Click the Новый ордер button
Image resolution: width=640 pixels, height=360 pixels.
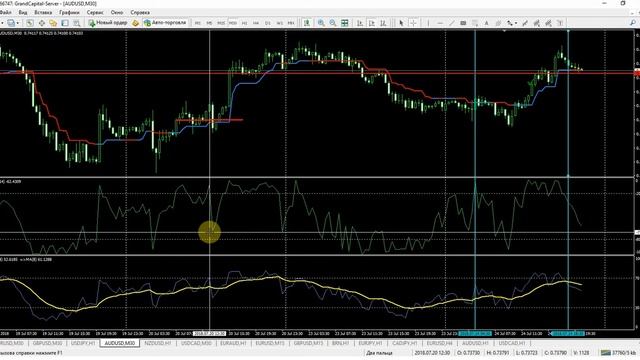click(108, 23)
